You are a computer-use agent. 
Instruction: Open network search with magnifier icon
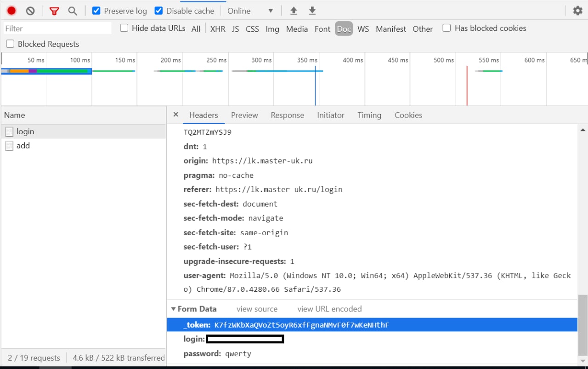73,11
